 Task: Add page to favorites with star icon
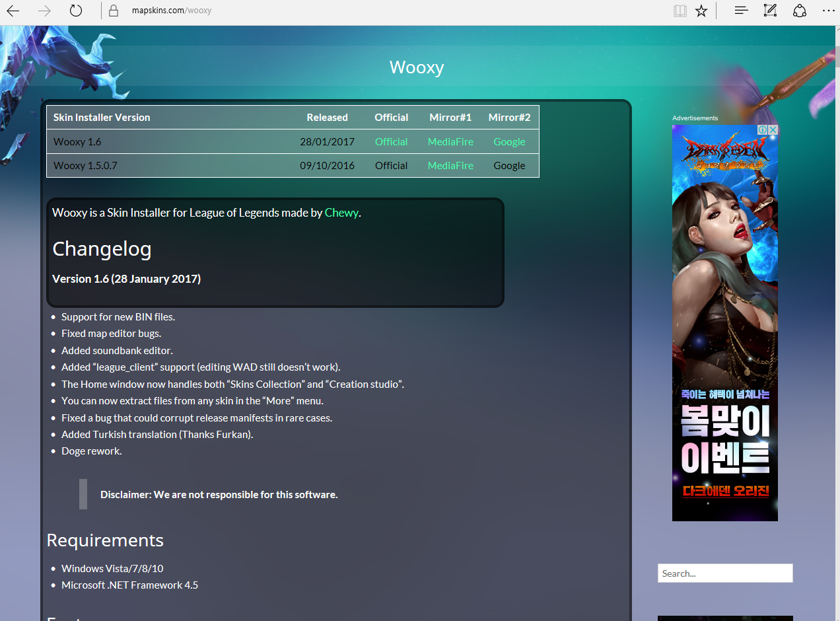tap(701, 11)
